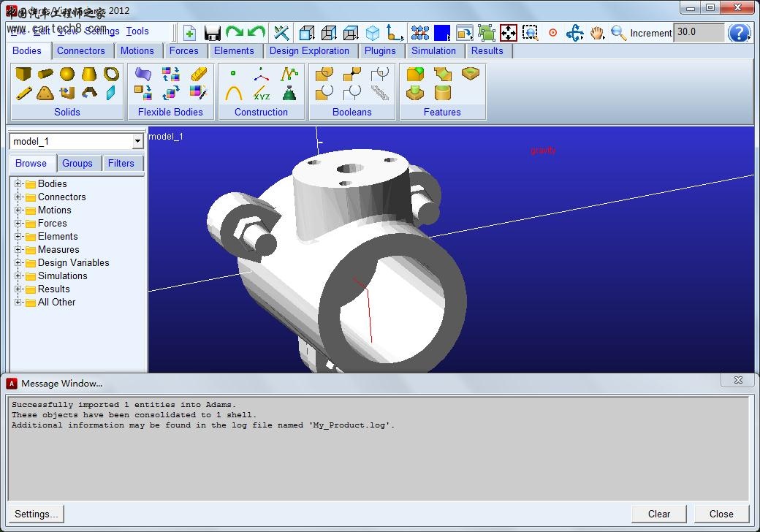The image size is (760, 532).
Task: Click the construction marker XYZ icon
Action: tap(262, 94)
